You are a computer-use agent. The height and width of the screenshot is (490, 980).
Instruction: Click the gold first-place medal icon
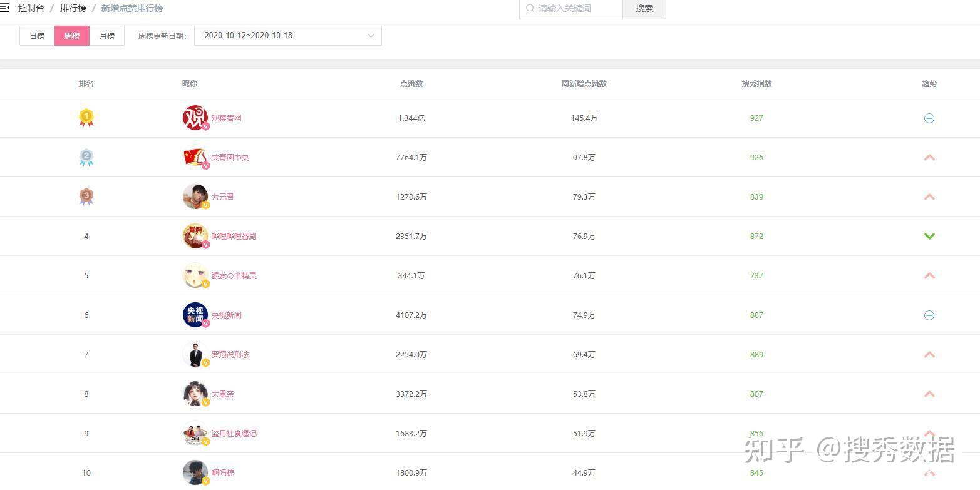(x=86, y=118)
